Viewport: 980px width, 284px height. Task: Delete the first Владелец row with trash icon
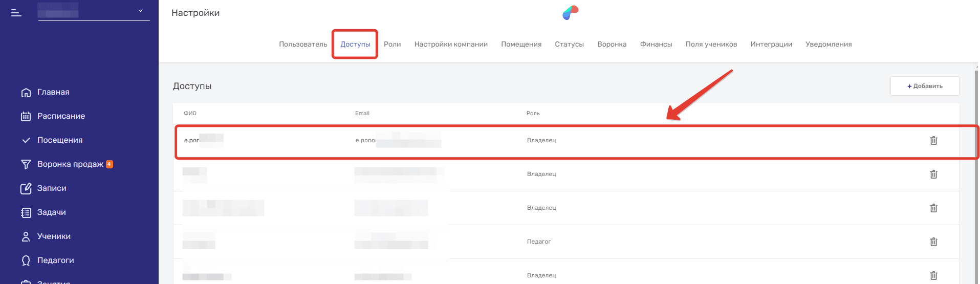933,140
